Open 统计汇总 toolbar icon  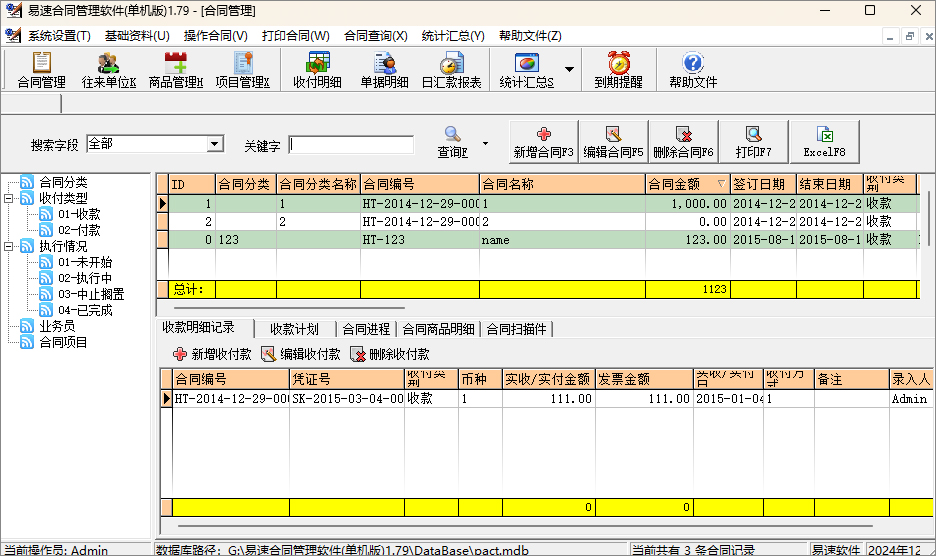tap(526, 70)
